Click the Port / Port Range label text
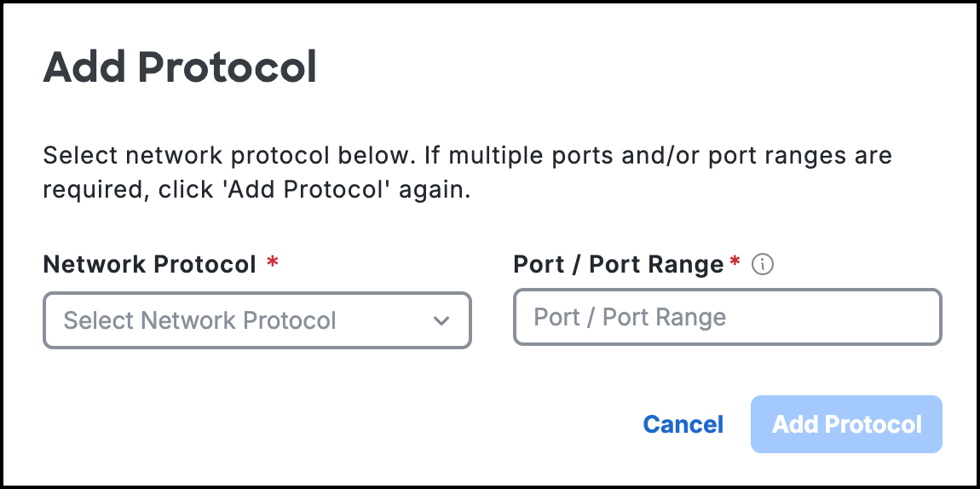 pyautogui.click(x=618, y=265)
